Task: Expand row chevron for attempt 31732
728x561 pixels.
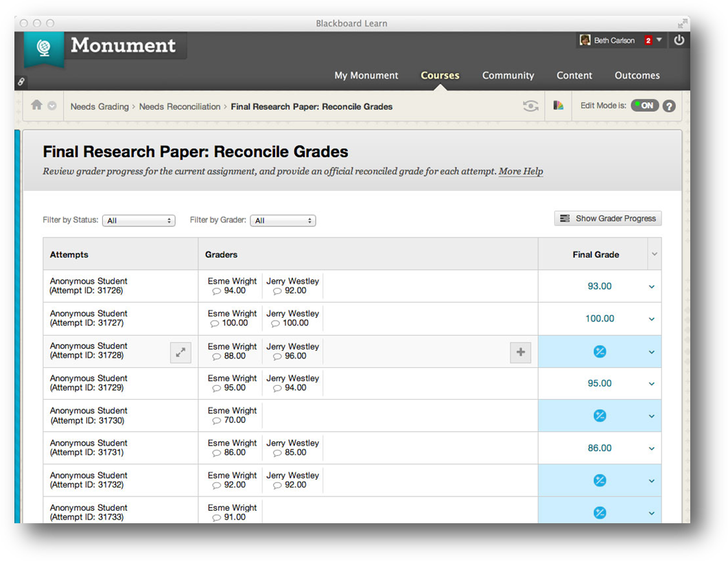Action: [651, 481]
